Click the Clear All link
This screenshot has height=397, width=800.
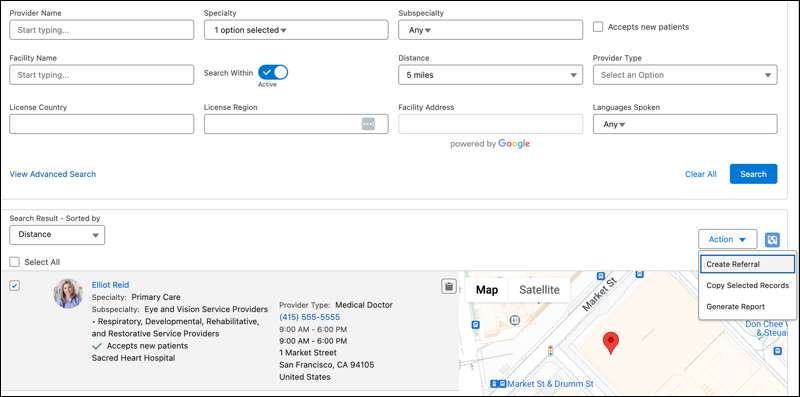[x=701, y=174]
